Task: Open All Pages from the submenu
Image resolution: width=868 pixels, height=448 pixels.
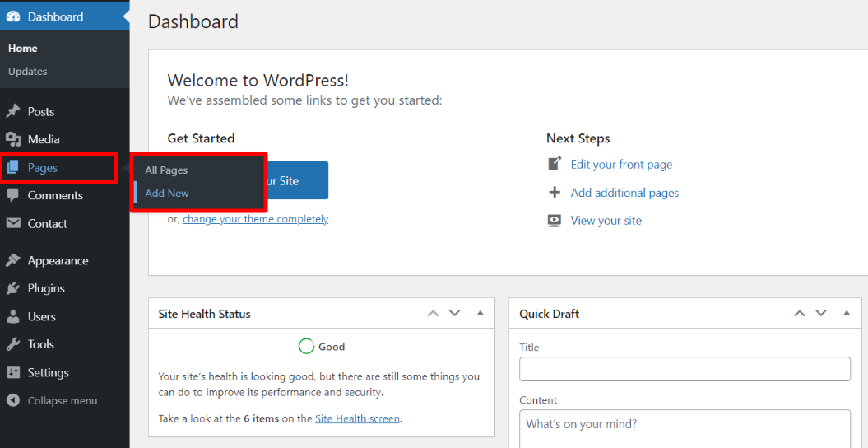Action: (166, 170)
